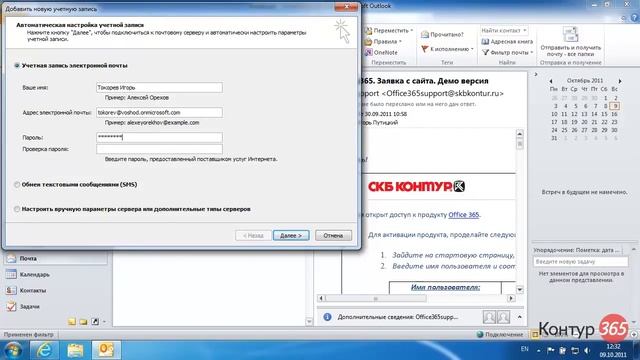Viewport: 640px width, 360px height.
Task: Open the navigation pane configure buttons arrow
Action: tap(104, 322)
